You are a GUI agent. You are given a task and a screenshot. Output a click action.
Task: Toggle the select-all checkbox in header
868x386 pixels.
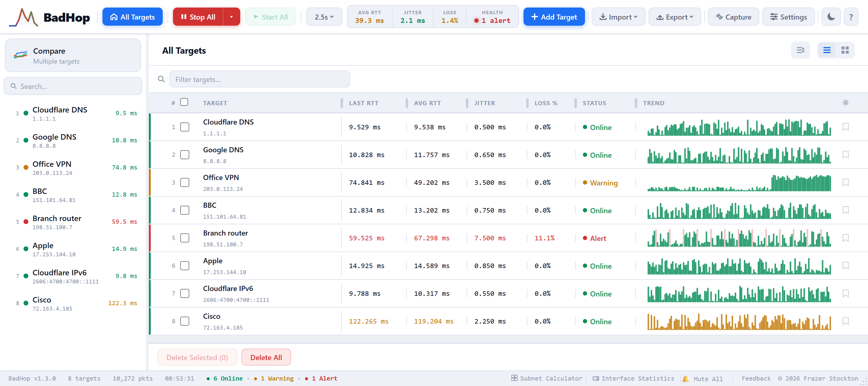[184, 102]
